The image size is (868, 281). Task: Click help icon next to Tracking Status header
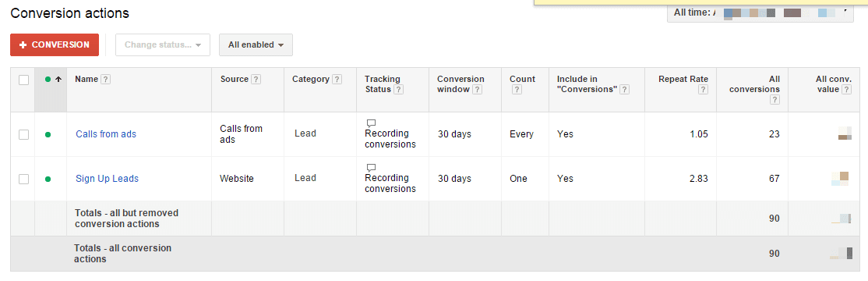click(x=399, y=89)
